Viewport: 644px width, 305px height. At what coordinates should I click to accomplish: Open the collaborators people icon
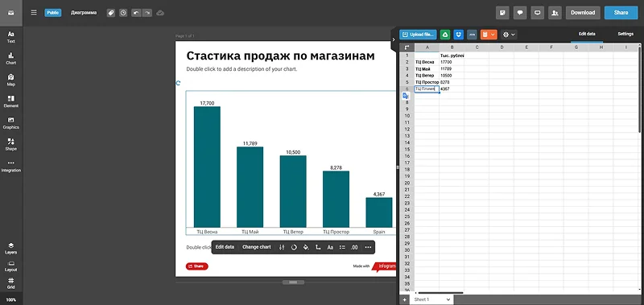tap(555, 13)
